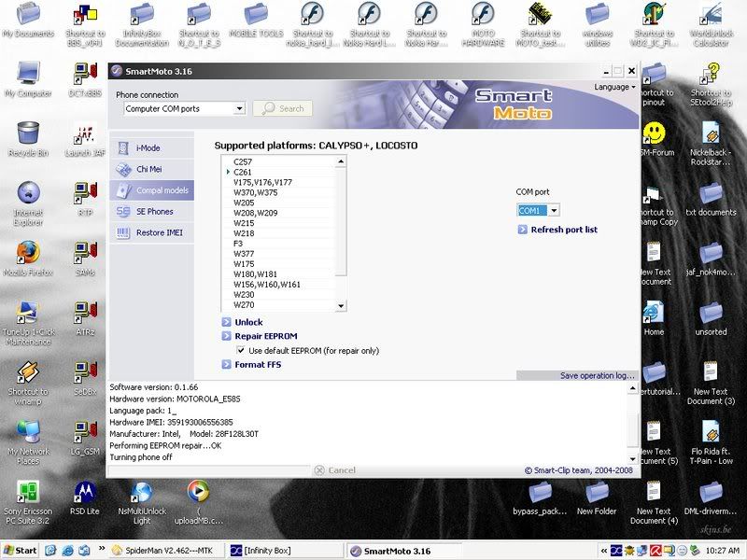Viewport: 747px width, 560px height.
Task: Select the bypass_pack folder icon
Action: click(x=540, y=497)
